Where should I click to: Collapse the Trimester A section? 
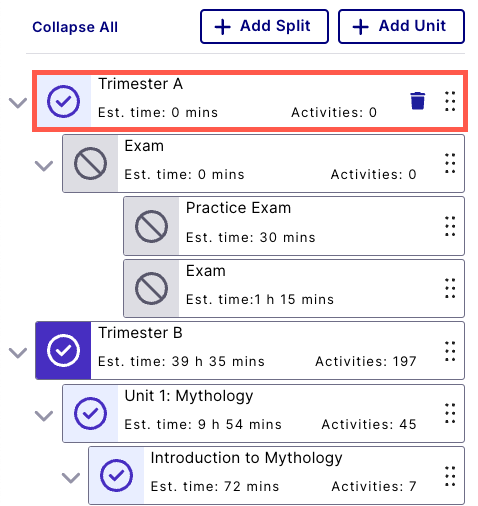point(18,103)
